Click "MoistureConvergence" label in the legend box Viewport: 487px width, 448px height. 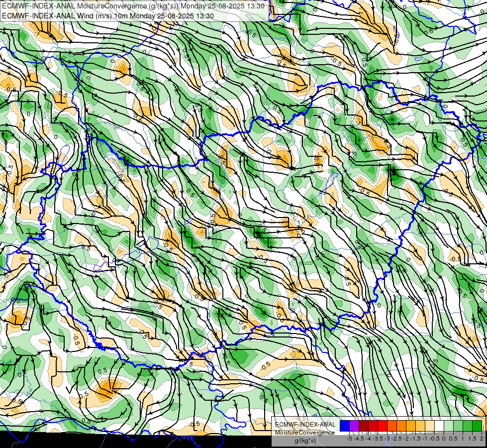pyautogui.click(x=305, y=433)
